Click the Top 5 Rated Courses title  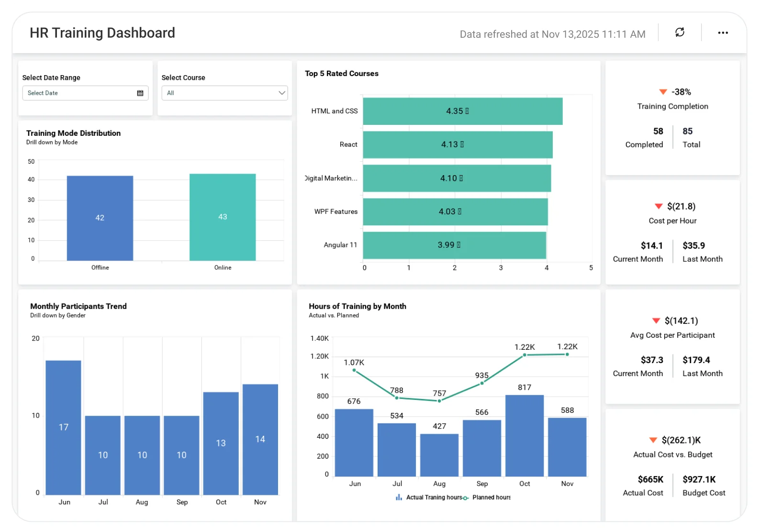pyautogui.click(x=342, y=74)
